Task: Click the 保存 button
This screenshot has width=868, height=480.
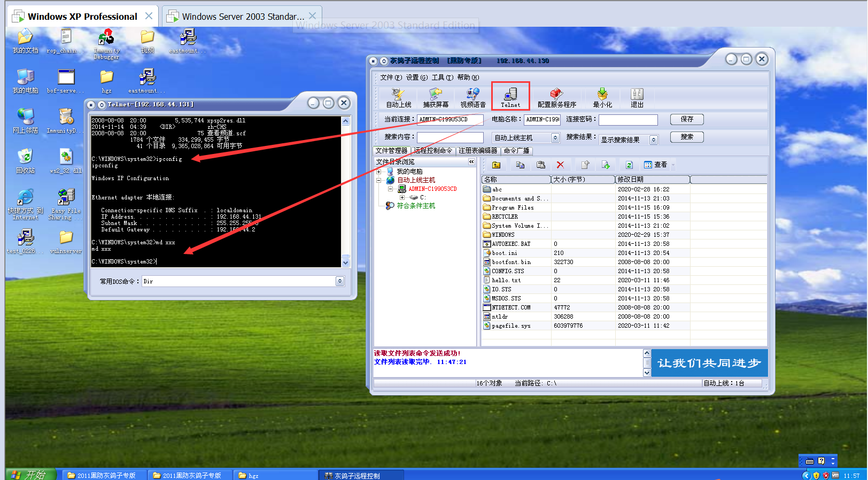Action: point(687,119)
